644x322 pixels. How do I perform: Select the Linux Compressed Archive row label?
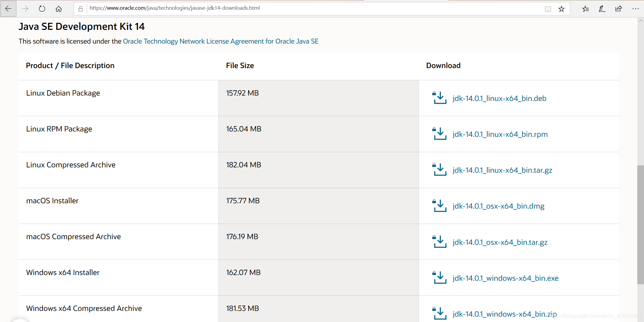71,165
